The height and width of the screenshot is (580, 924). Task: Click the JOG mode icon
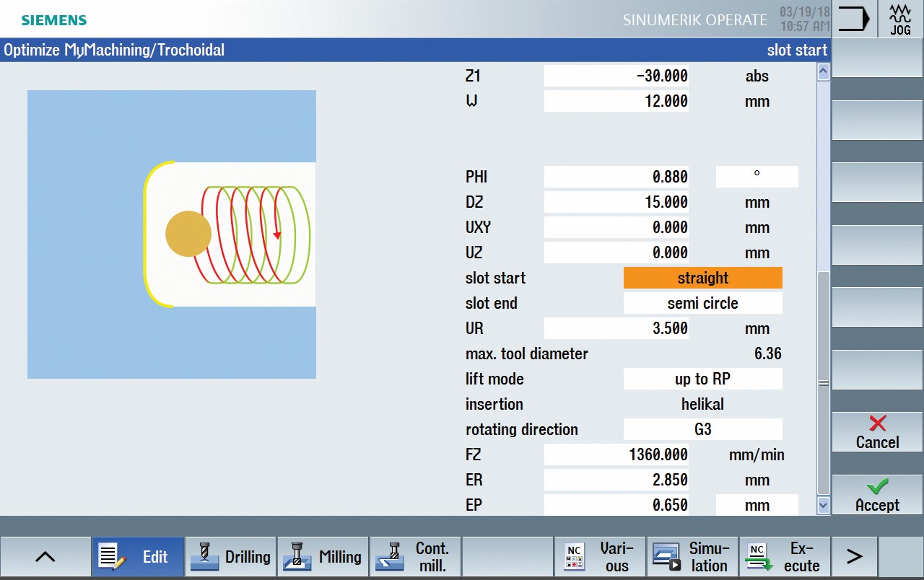900,19
